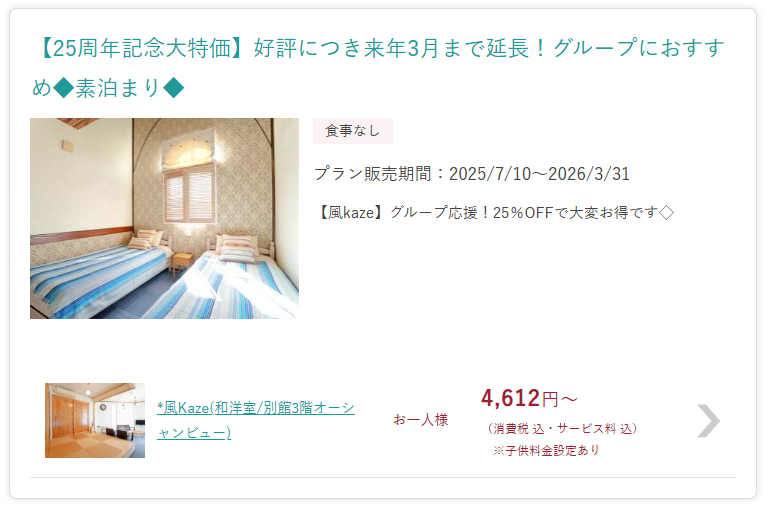Click the teal diamond before 素泊まり
The height and width of the screenshot is (506, 767).
point(64,88)
